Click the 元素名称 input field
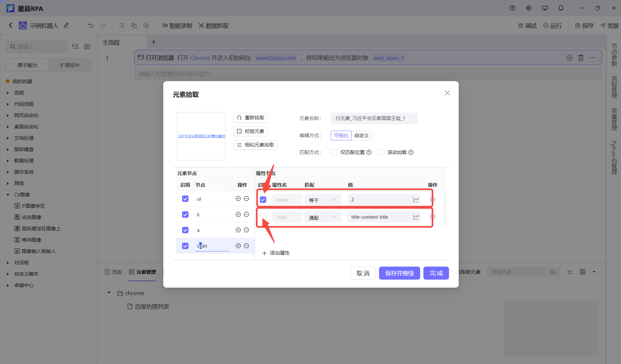The width and height of the screenshot is (621, 364). [374, 118]
